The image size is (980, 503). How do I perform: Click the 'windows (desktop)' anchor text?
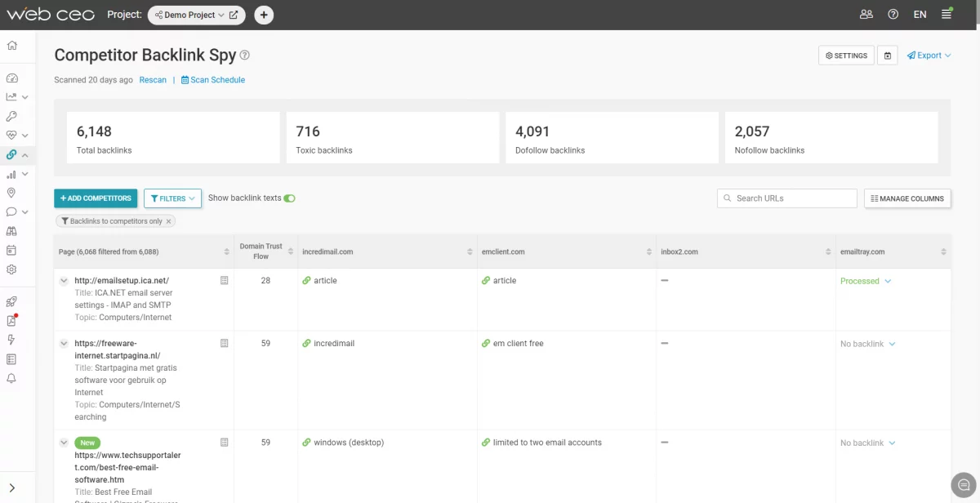click(349, 443)
